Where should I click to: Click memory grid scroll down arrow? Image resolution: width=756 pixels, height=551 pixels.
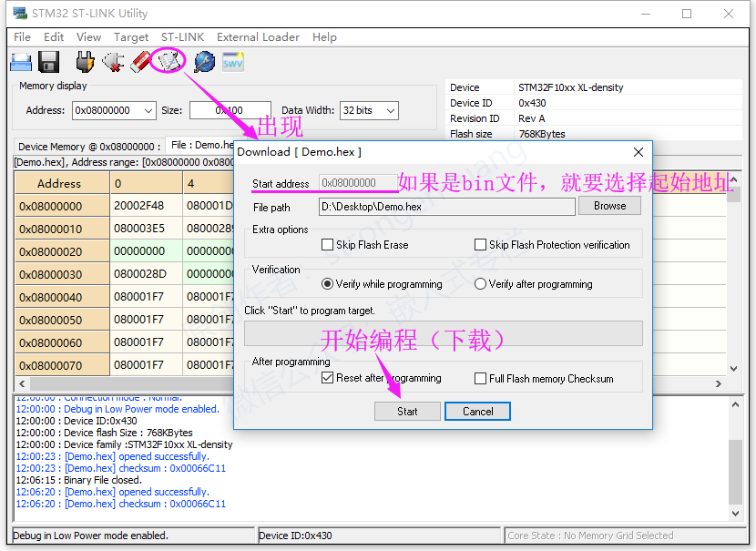pyautogui.click(x=733, y=369)
